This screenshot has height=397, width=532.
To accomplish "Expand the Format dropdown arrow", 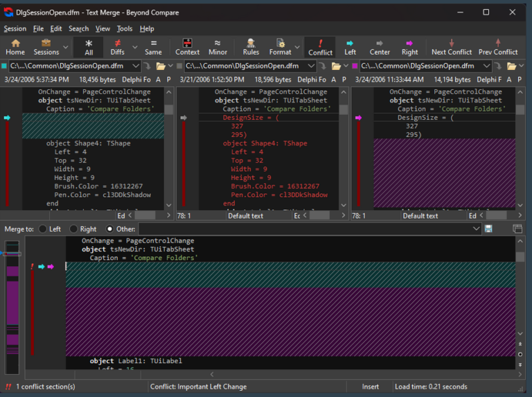I will 297,47.
